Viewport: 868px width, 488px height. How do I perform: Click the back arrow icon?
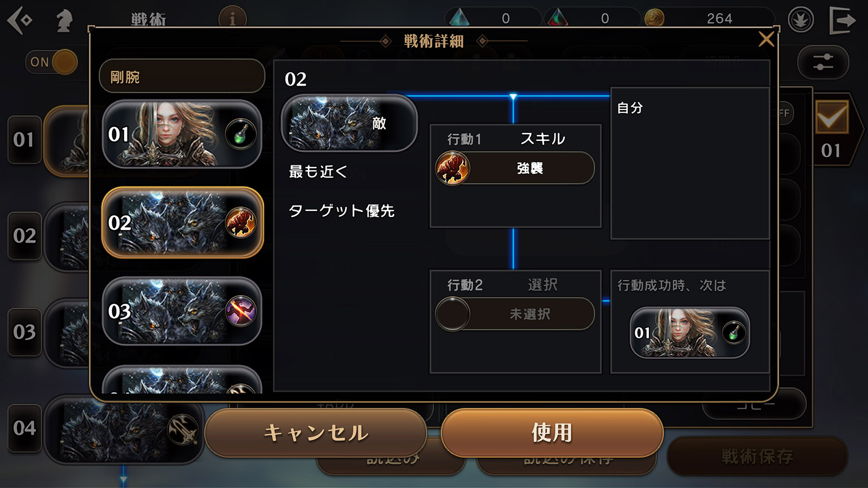pos(20,20)
